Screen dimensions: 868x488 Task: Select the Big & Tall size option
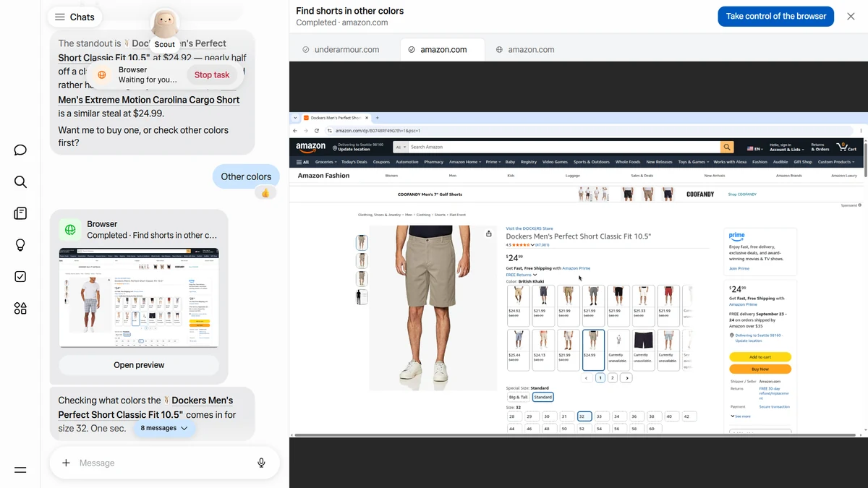click(518, 397)
